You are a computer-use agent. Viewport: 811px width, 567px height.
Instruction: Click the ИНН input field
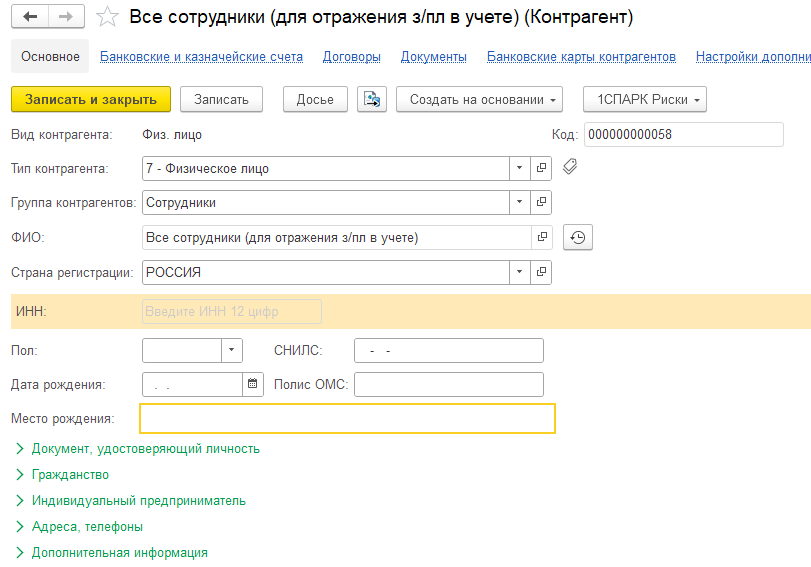(x=232, y=311)
